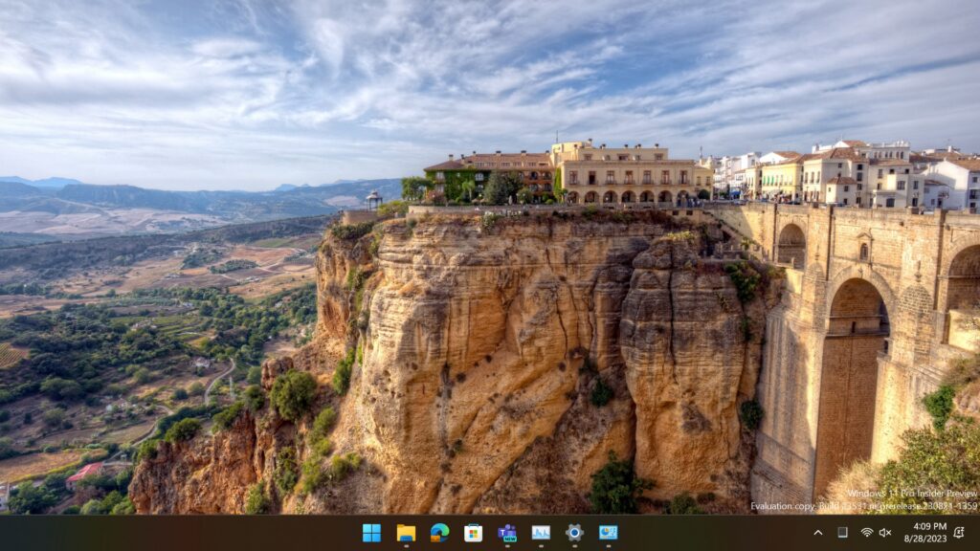Open the Microsoft Store app
The width and height of the screenshot is (980, 551).
[473, 533]
